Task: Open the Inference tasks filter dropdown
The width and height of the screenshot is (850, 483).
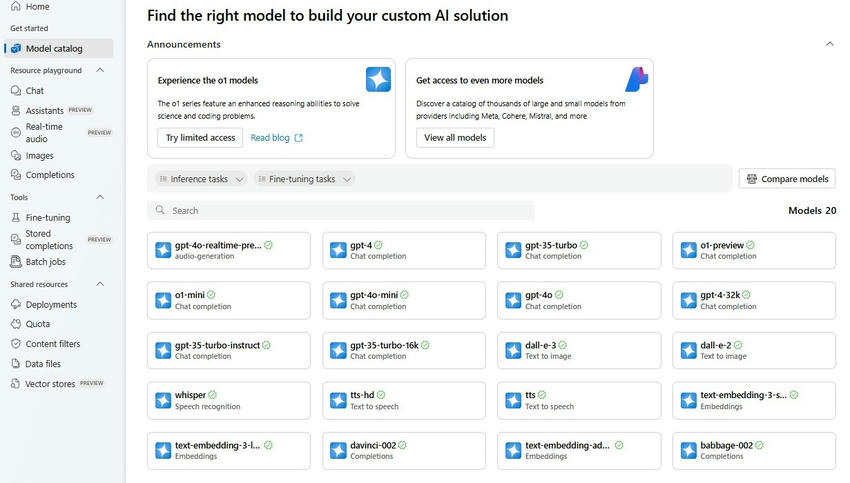Action: click(201, 179)
